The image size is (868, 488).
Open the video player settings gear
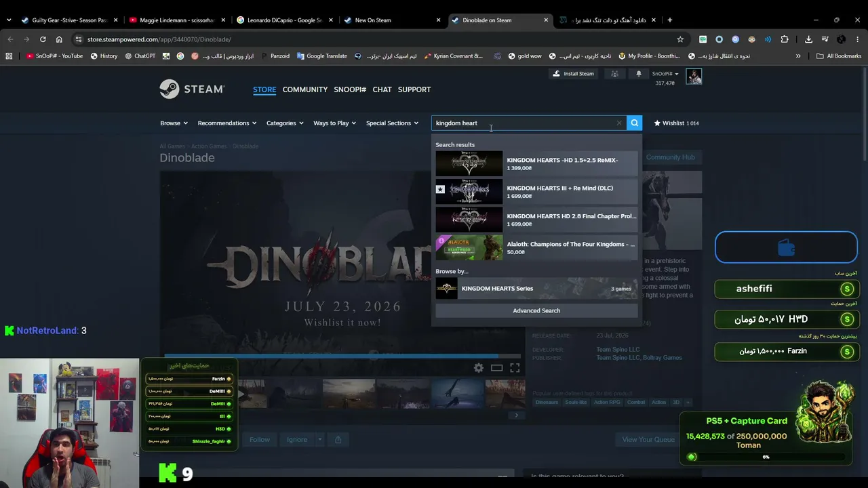point(479,367)
